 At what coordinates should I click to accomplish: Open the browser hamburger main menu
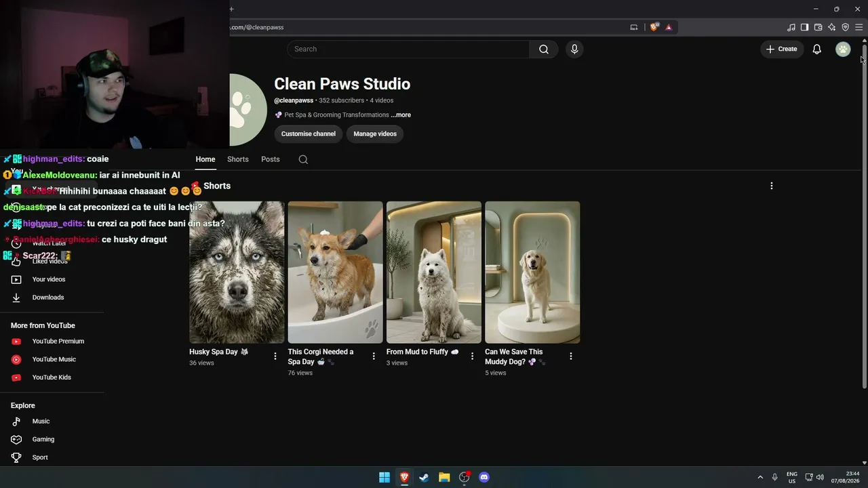click(x=859, y=27)
